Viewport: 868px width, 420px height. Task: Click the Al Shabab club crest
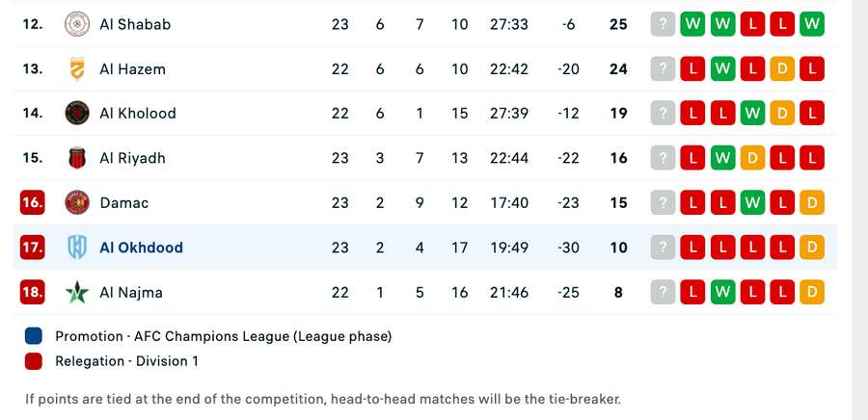point(76,24)
